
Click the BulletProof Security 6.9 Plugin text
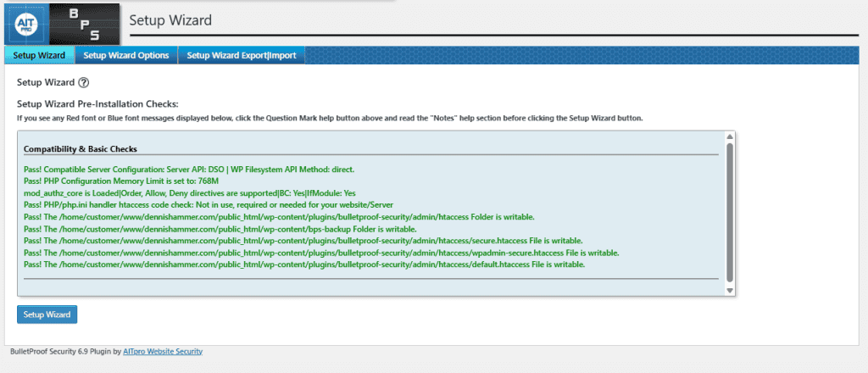pyautogui.click(x=65, y=352)
